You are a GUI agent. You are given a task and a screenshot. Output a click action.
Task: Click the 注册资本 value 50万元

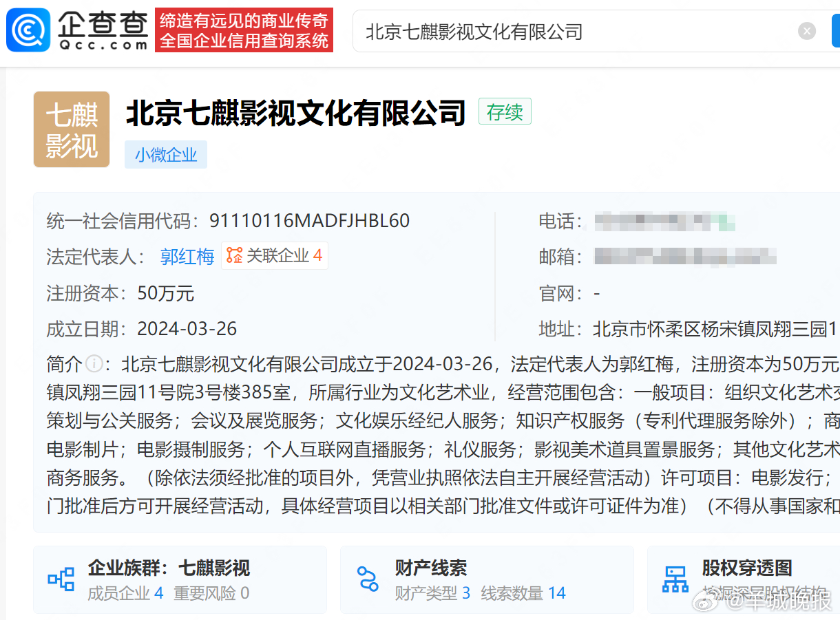(x=166, y=294)
